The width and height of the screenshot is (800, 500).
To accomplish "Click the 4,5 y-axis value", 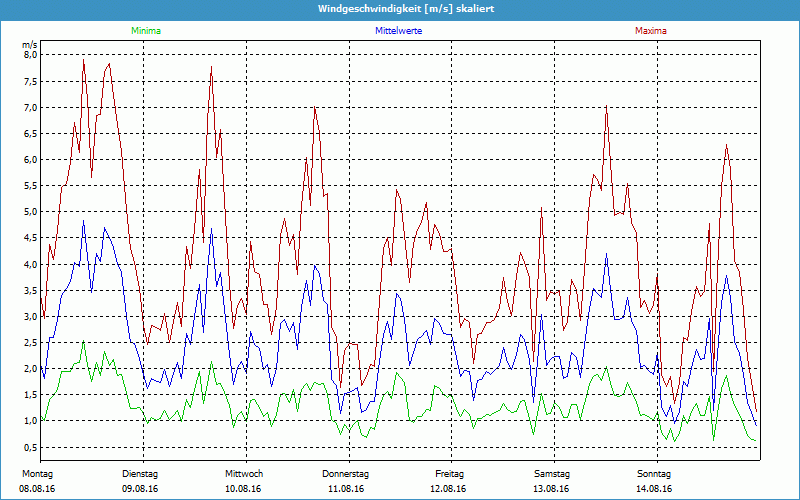I will 31,238.
